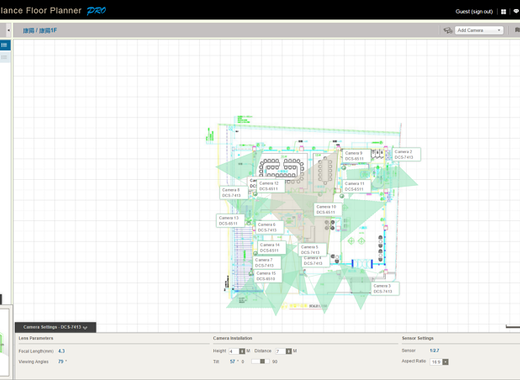Click the Tilt value 57

[232, 361]
